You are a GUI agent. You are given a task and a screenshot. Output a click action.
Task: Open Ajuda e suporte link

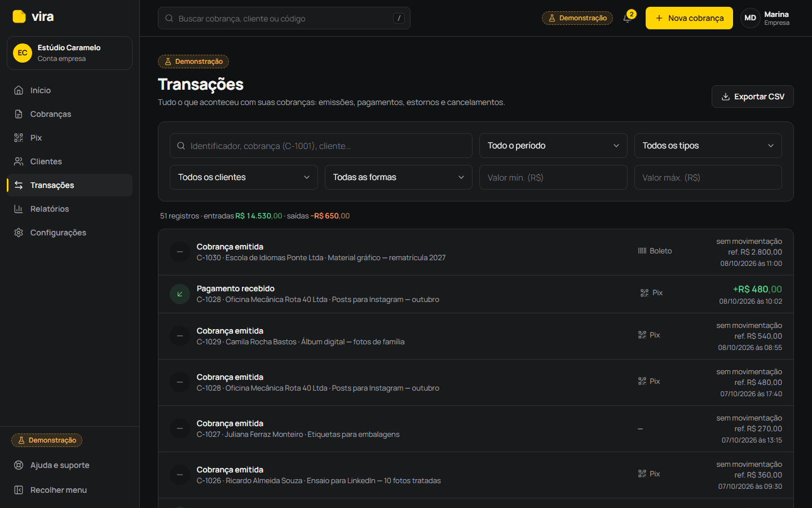(69, 465)
